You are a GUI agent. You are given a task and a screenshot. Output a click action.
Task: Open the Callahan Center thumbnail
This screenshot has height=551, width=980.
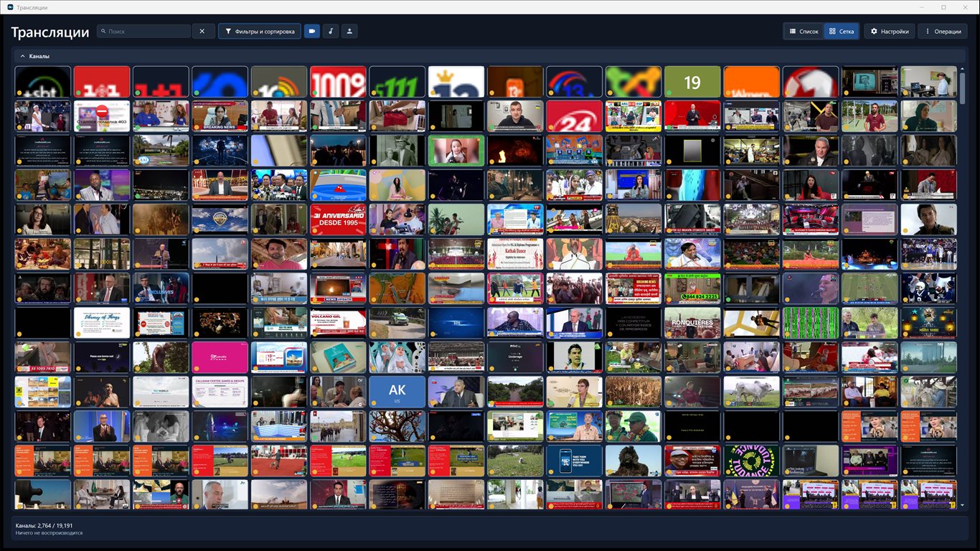220,392
